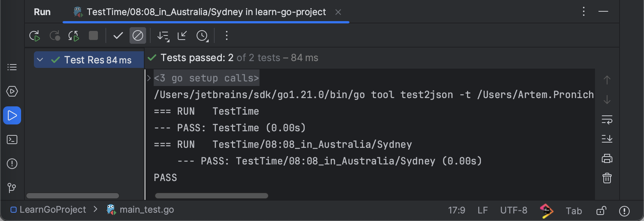Click the import tests arrow icon

point(182,36)
